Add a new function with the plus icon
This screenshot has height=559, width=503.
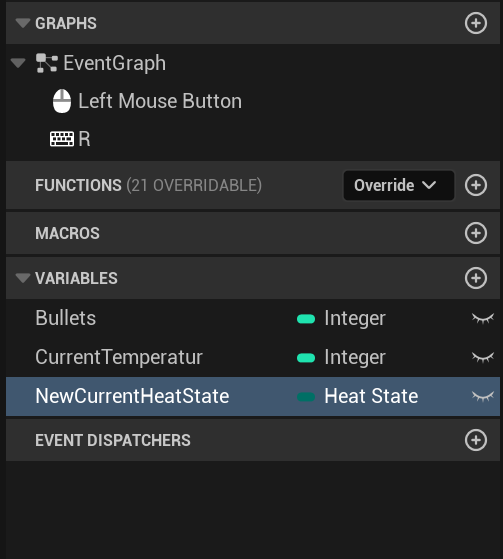point(476,185)
